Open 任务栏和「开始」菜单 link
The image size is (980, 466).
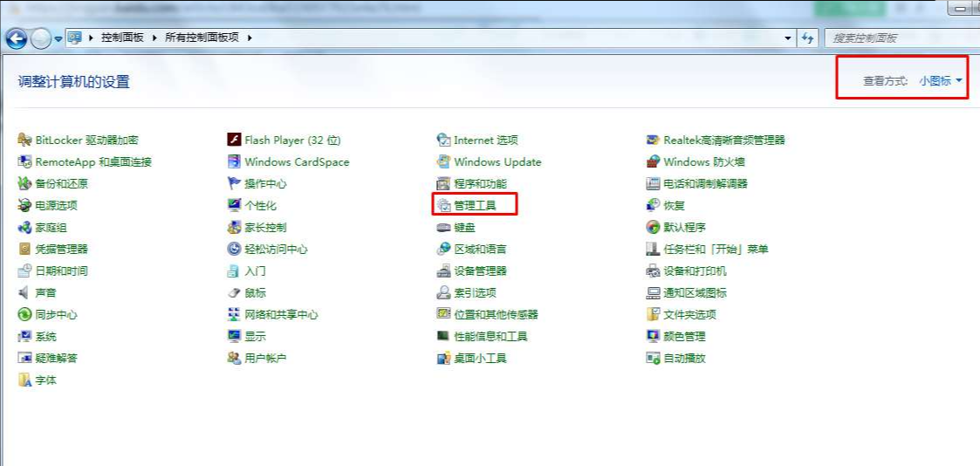(716, 250)
